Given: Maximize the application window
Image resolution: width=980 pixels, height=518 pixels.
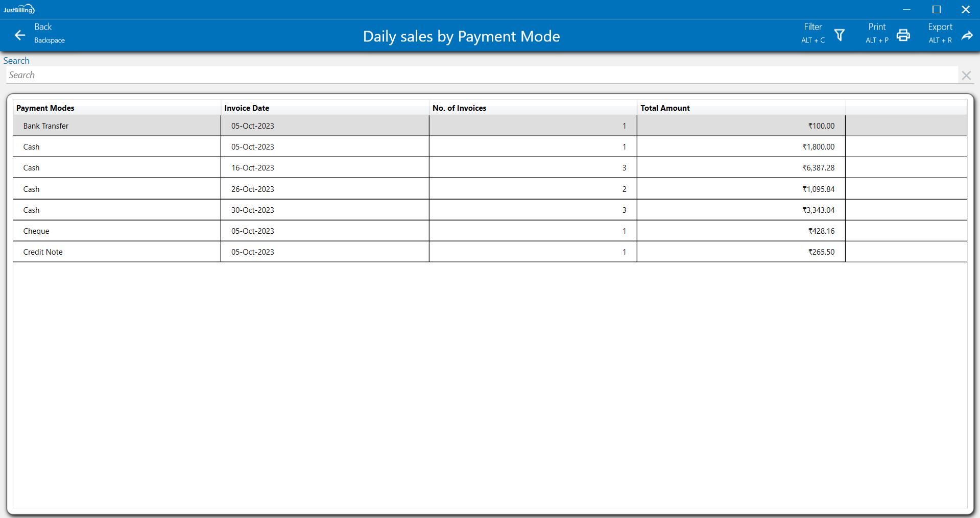Looking at the screenshot, I should pyautogui.click(x=936, y=9).
